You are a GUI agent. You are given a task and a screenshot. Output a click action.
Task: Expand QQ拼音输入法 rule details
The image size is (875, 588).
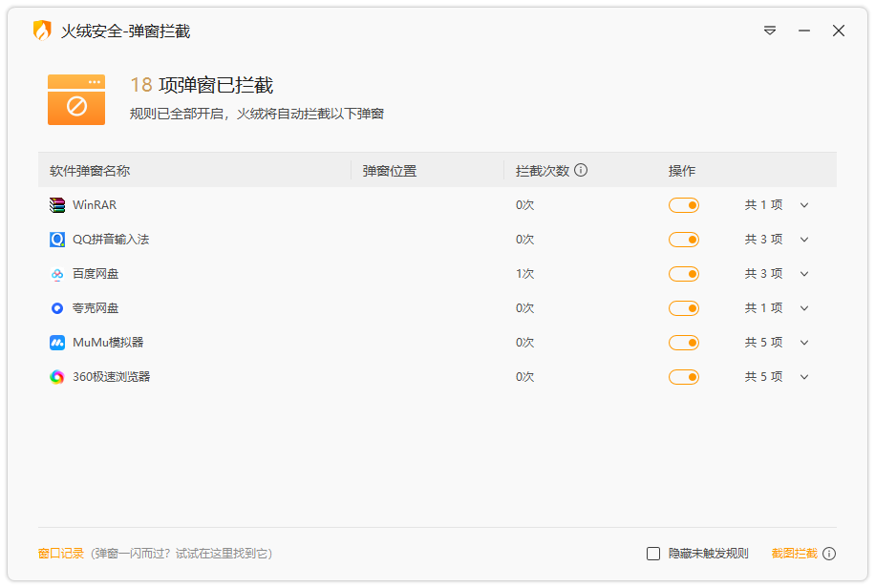[x=804, y=239]
